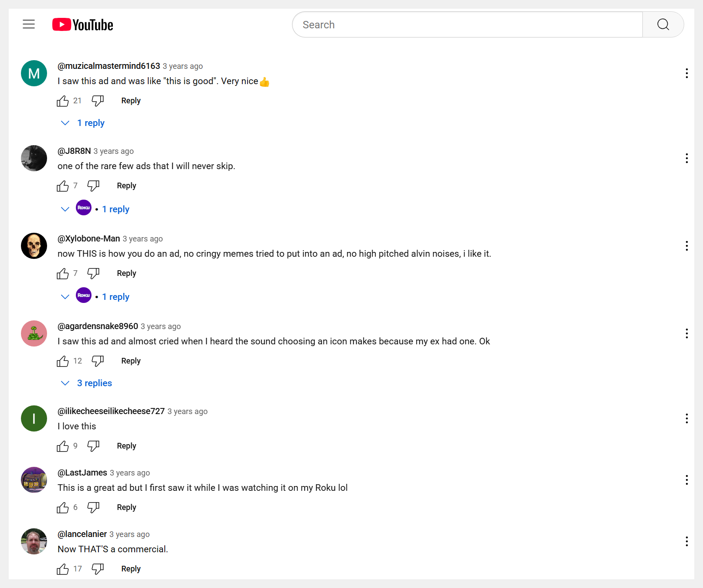Image resolution: width=703 pixels, height=588 pixels.
Task: Open @Xylobone-Man's username link
Action: tap(89, 238)
